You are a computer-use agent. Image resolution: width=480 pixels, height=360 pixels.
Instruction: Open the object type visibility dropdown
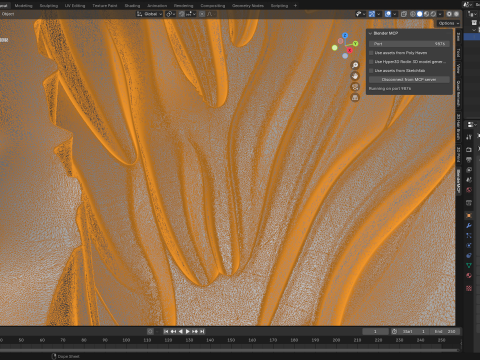361,14
